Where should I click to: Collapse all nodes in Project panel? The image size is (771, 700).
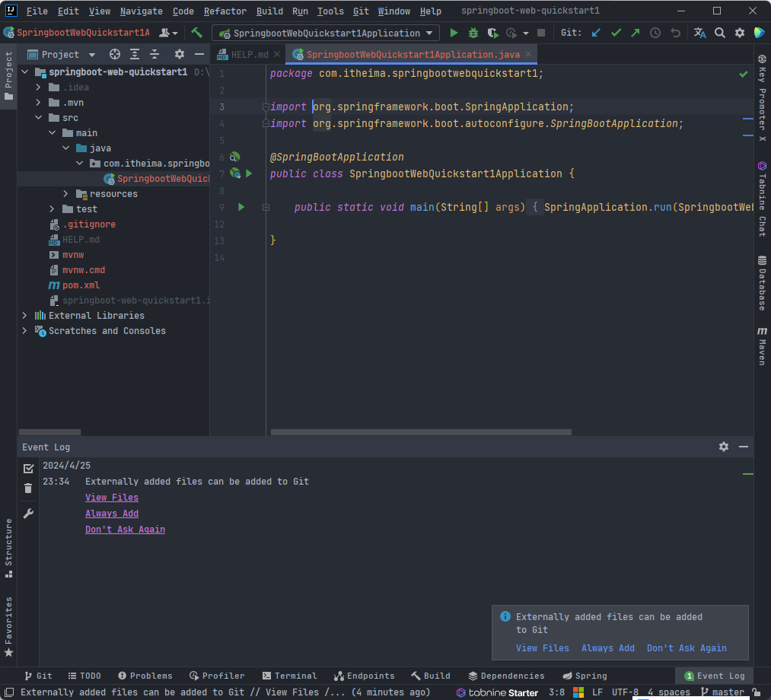click(x=155, y=54)
